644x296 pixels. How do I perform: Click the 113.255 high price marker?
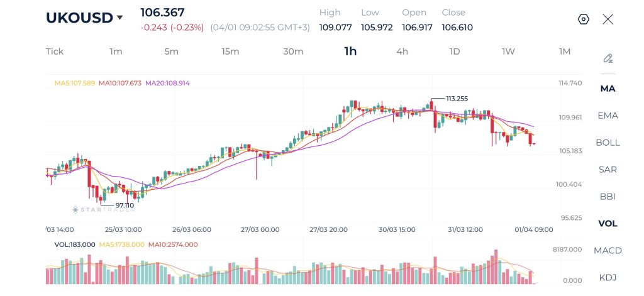457,99
